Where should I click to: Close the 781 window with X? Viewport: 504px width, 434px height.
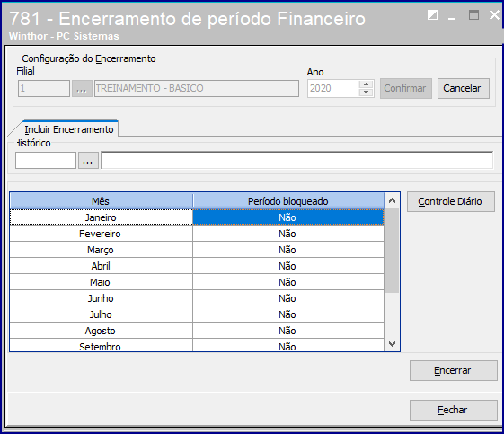(494, 14)
